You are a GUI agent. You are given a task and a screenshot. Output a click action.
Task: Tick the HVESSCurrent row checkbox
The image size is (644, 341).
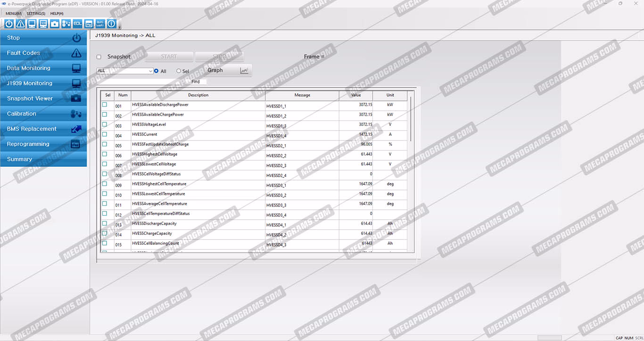coord(105,134)
